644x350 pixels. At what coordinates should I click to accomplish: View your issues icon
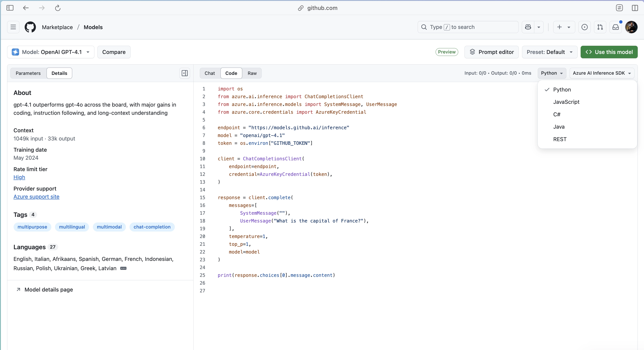pyautogui.click(x=585, y=27)
